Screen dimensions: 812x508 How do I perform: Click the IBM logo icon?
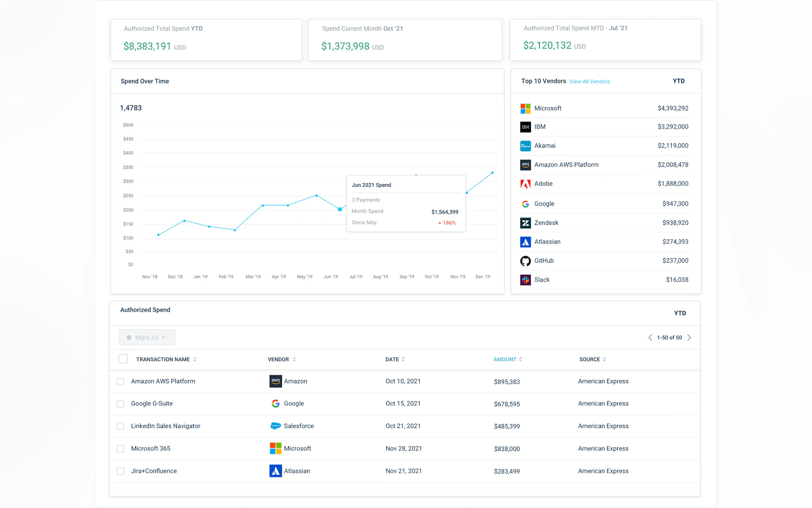pos(525,127)
